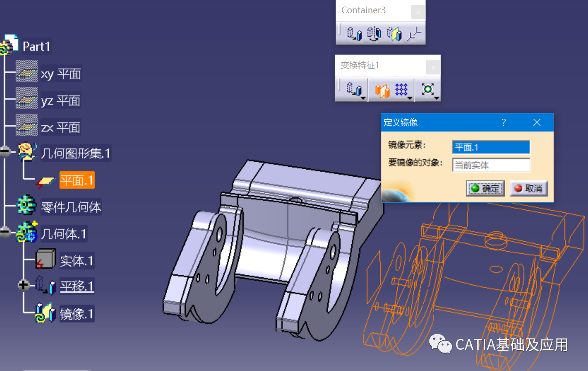Click the zx 平面 plane icon
This screenshot has width=588, height=371.
pos(26,125)
